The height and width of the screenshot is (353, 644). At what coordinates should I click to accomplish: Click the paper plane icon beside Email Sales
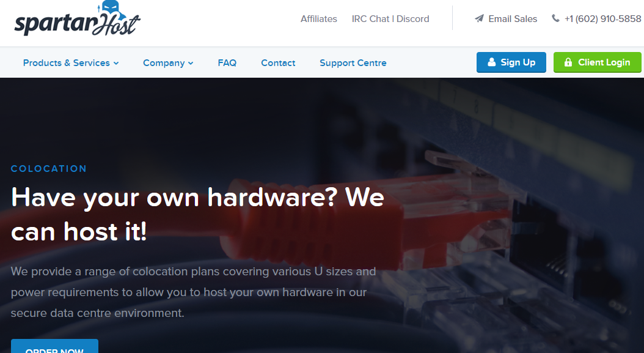479,19
